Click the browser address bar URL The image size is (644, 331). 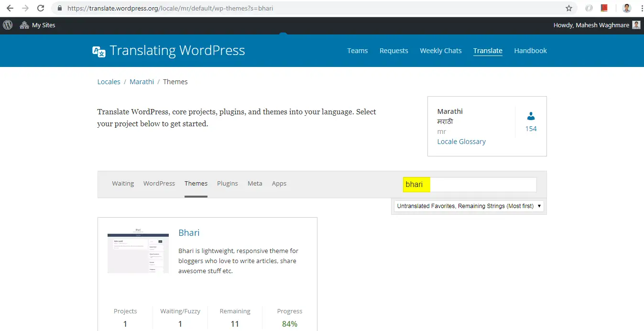[170, 8]
